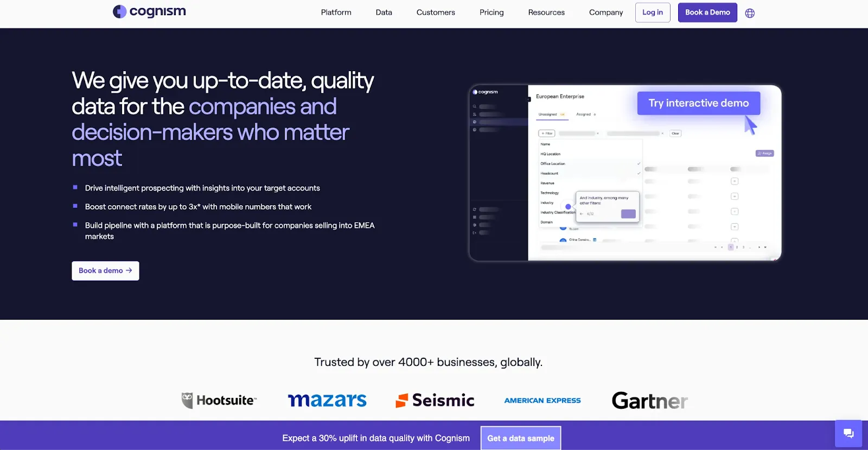Click the 'European Enterprise' heading
The image size is (868, 450).
coord(560,97)
